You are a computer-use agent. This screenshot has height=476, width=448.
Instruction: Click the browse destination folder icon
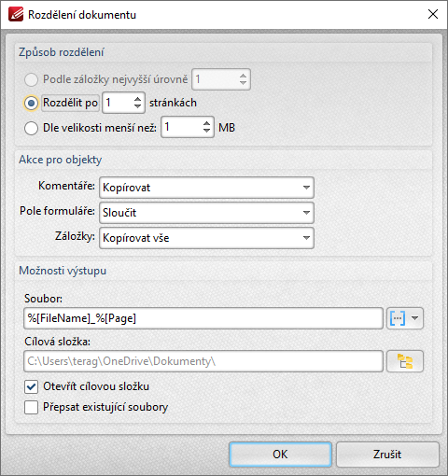click(405, 361)
